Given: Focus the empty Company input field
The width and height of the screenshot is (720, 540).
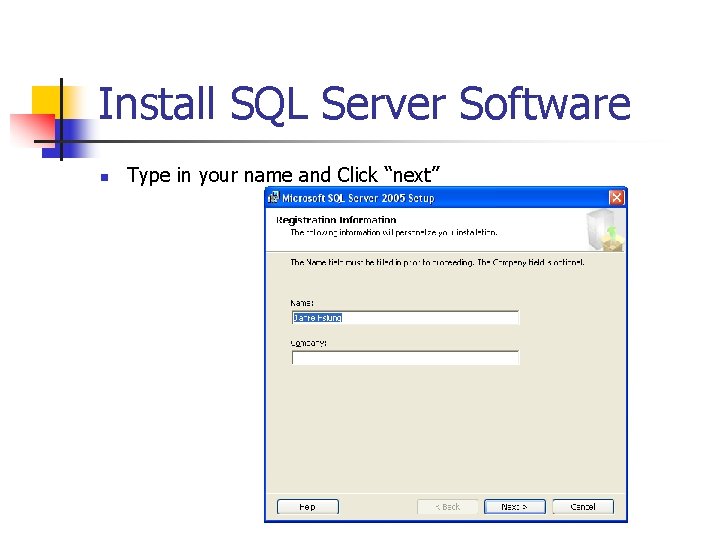Looking at the screenshot, I should 405,358.
